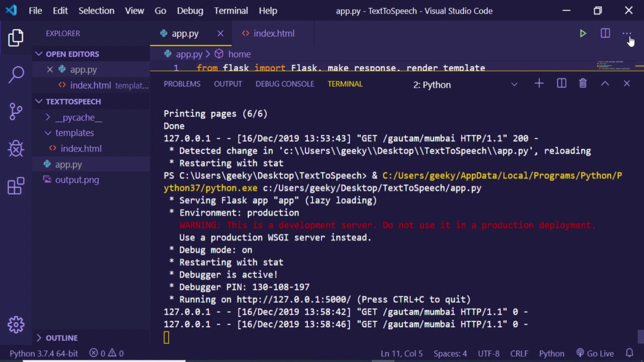Image resolution: width=644 pixels, height=362 pixels.
Task: Open output.png in the file explorer
Action: [x=77, y=180]
